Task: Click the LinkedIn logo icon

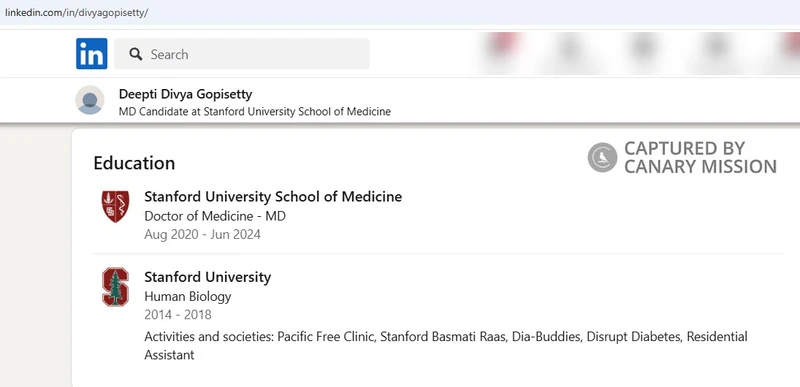Action: pyautogui.click(x=92, y=54)
